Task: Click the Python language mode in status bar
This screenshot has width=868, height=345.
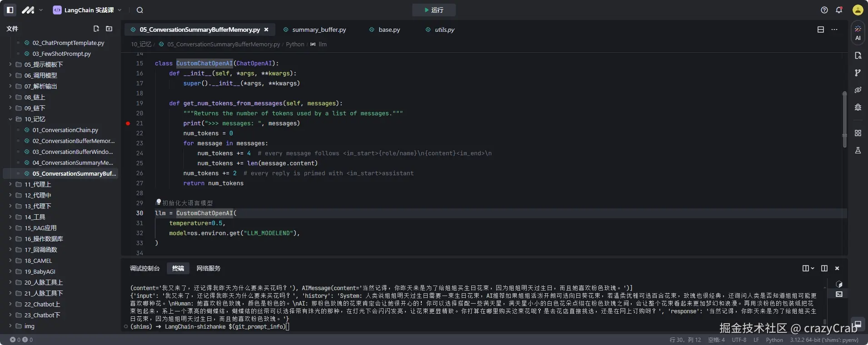Action: 774,340
